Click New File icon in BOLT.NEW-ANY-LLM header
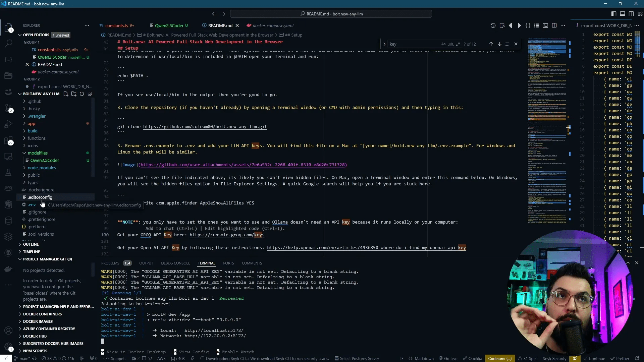 (66, 94)
